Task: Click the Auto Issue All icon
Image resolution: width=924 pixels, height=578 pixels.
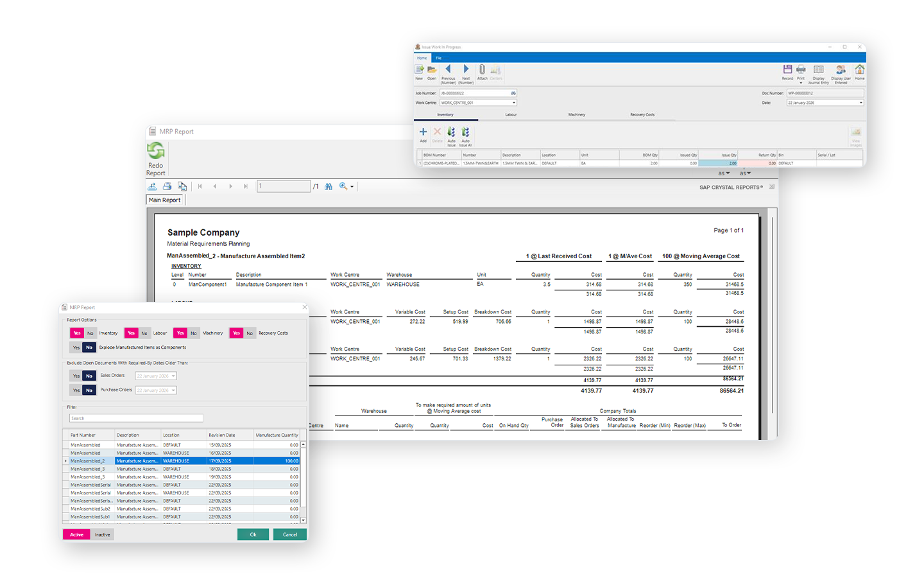Action: pos(465,132)
